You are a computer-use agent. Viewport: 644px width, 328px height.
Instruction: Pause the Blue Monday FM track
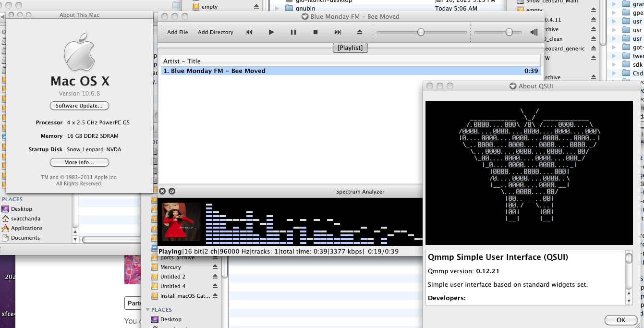[x=293, y=32]
